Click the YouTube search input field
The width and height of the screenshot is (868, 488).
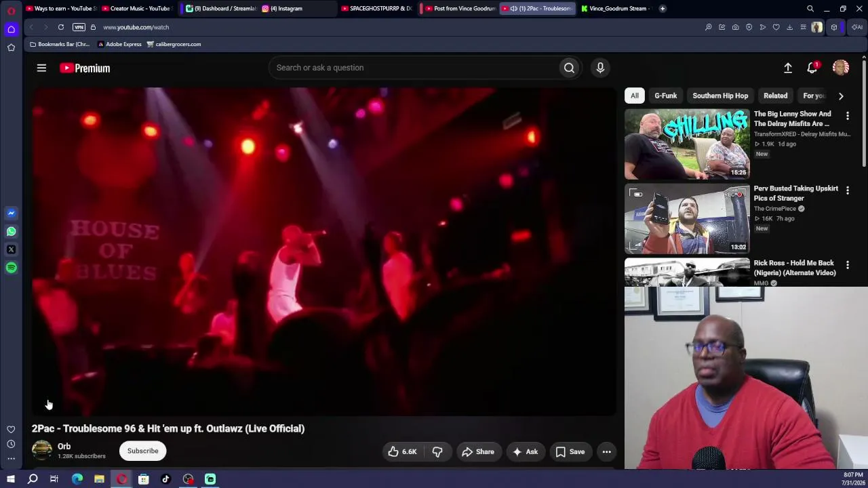point(414,68)
